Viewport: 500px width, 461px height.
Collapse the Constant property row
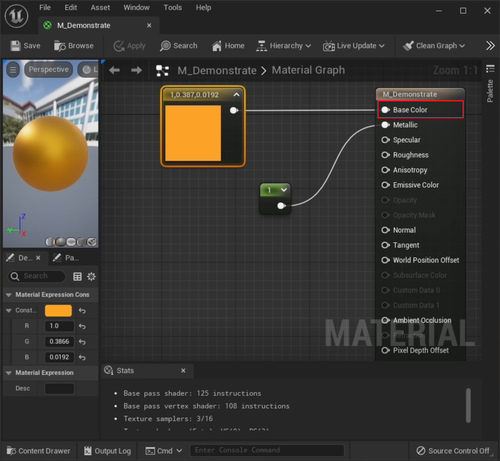(x=9, y=310)
